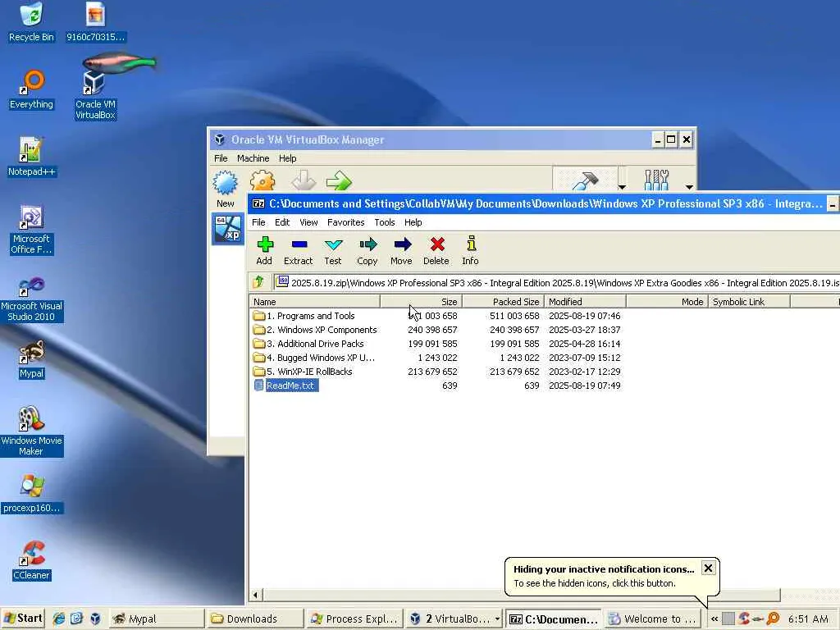
Task: Sort by the Packed Size column header
Action: 503,302
